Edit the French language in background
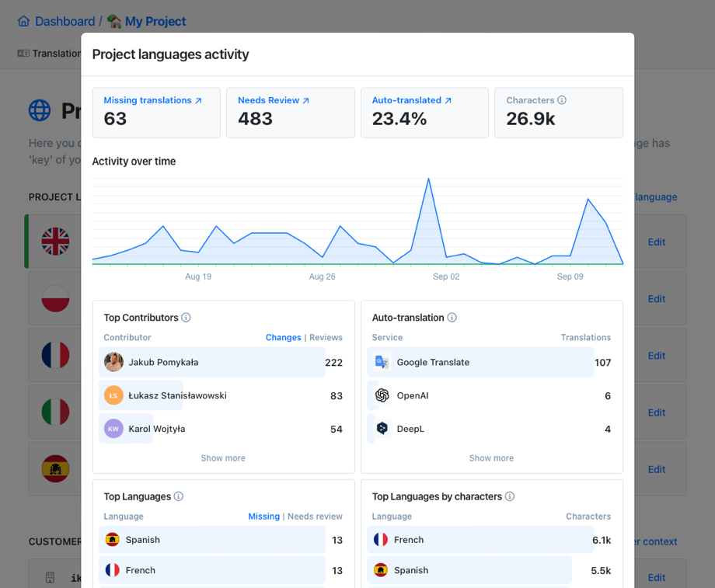 click(656, 356)
